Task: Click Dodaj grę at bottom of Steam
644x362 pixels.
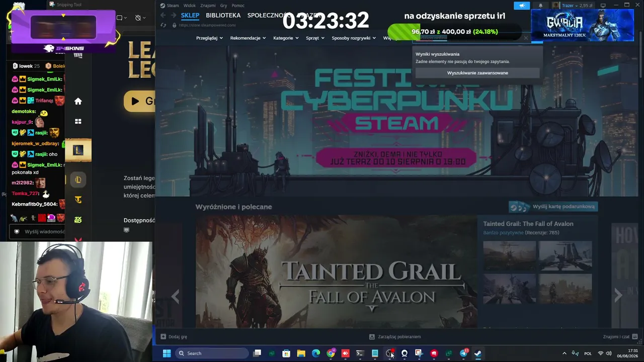Action: click(x=174, y=337)
